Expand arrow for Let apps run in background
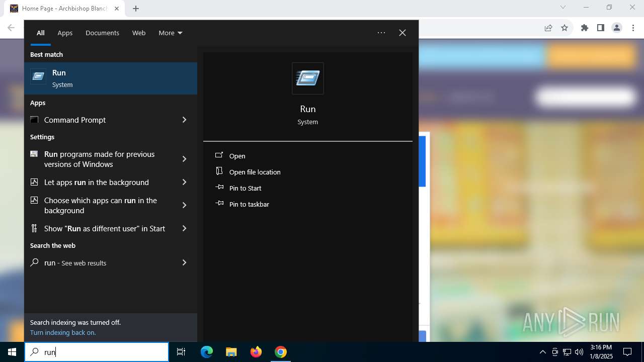644x362 pixels. tap(184, 182)
